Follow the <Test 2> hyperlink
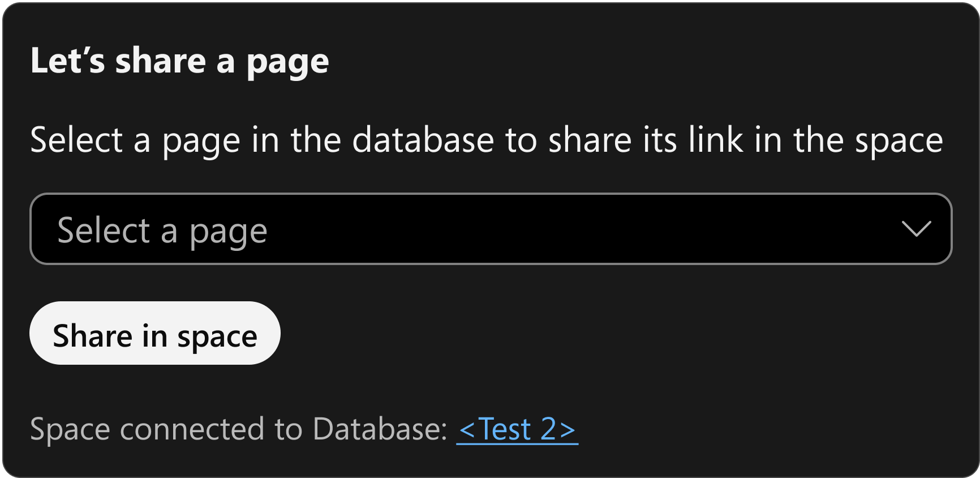Viewport: 980px width, 478px height. click(x=517, y=429)
